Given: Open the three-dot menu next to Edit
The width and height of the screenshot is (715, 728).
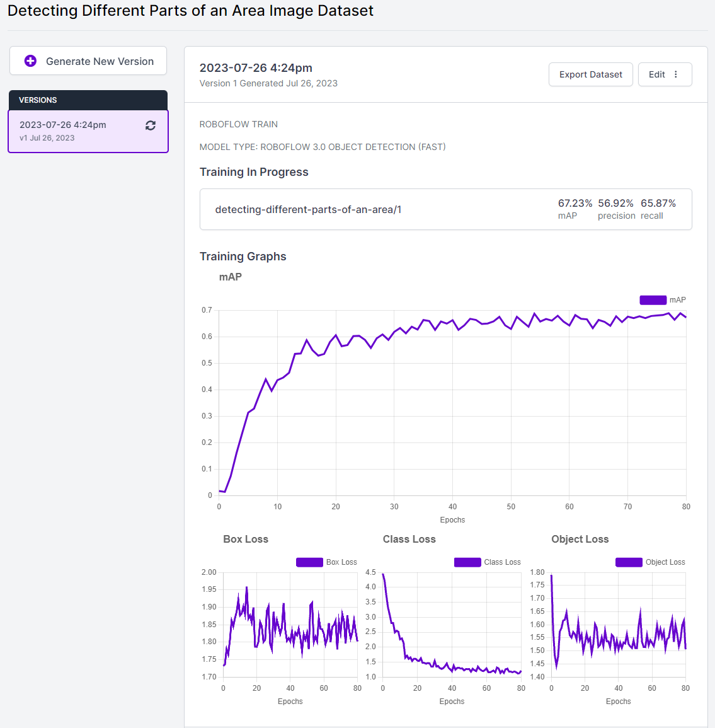Looking at the screenshot, I should point(676,74).
